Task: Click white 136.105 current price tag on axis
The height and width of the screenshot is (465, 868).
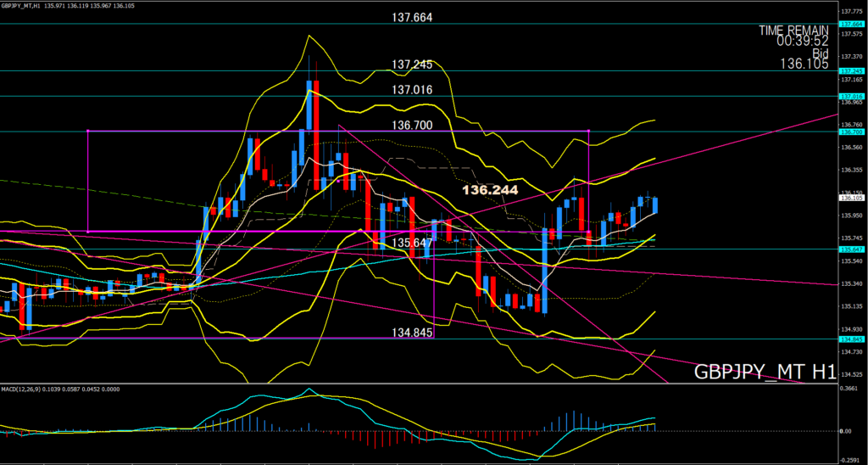Action: [850, 198]
